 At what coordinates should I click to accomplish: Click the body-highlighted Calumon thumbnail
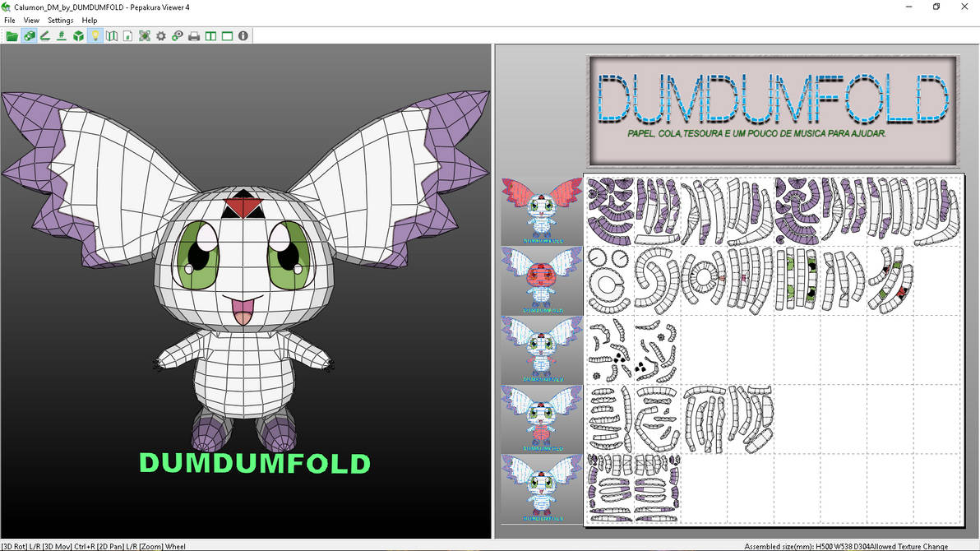point(541,419)
